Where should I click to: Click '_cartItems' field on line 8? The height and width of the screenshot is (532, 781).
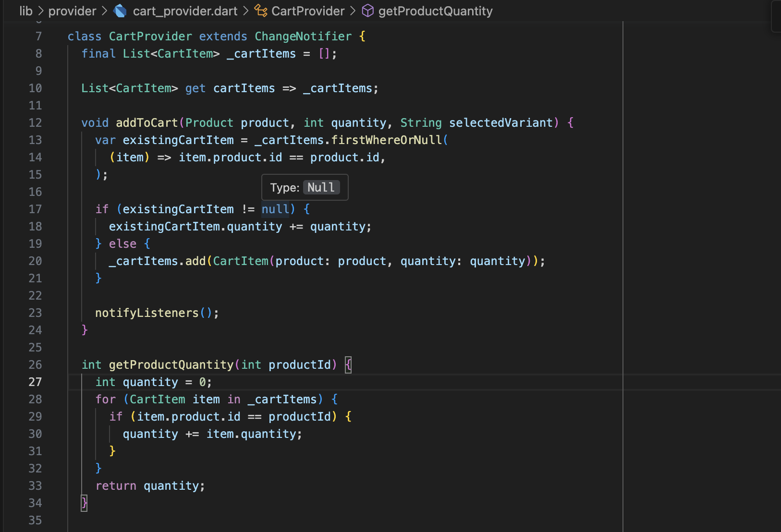point(261,54)
